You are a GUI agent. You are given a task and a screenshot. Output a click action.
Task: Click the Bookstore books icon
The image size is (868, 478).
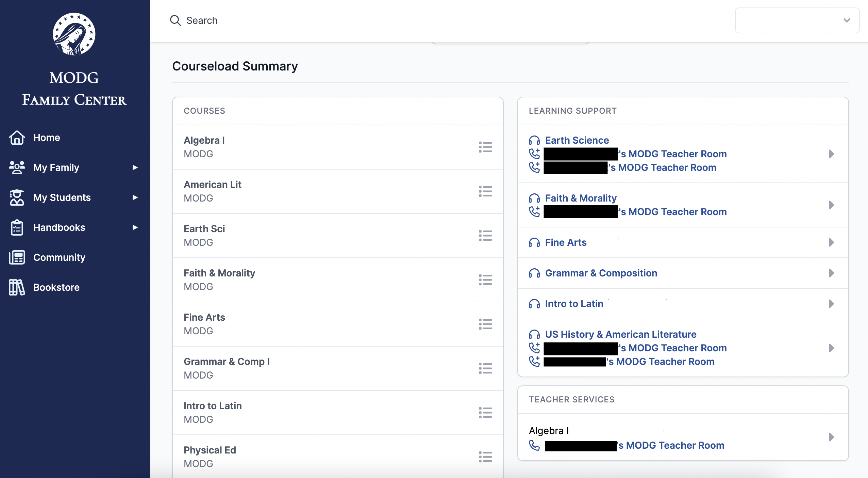17,287
